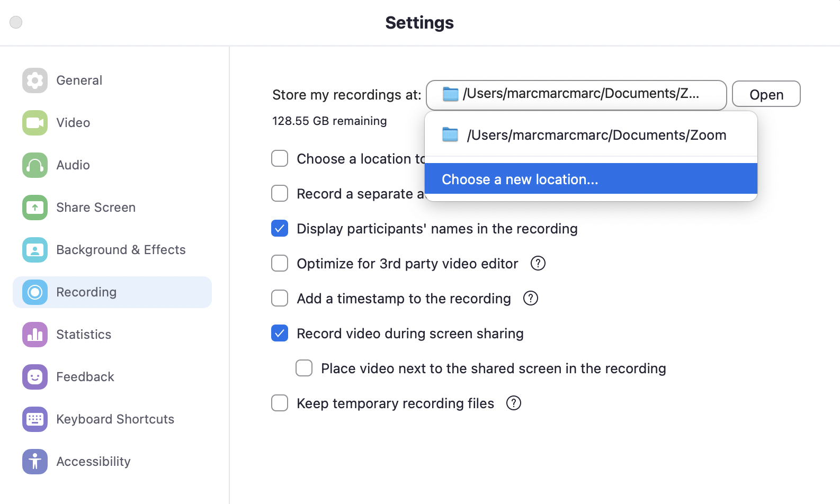840x504 pixels.
Task: Collapse the recording location dropdown
Action: [576, 95]
